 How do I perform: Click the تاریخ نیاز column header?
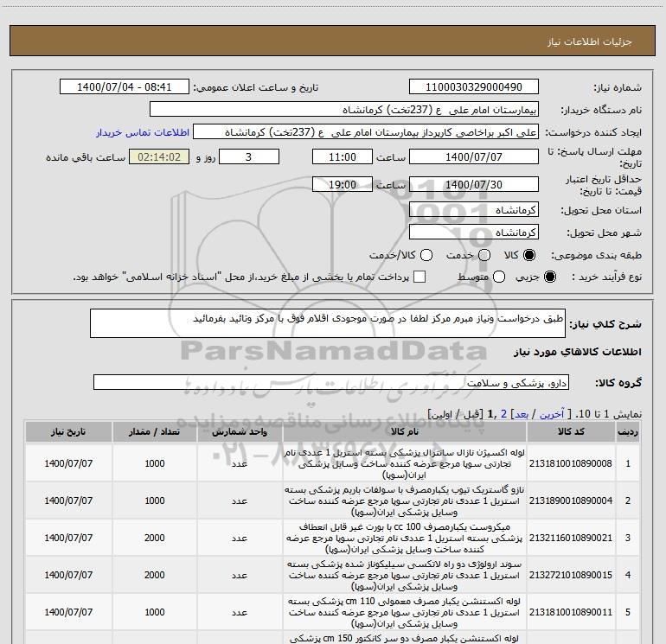68,431
